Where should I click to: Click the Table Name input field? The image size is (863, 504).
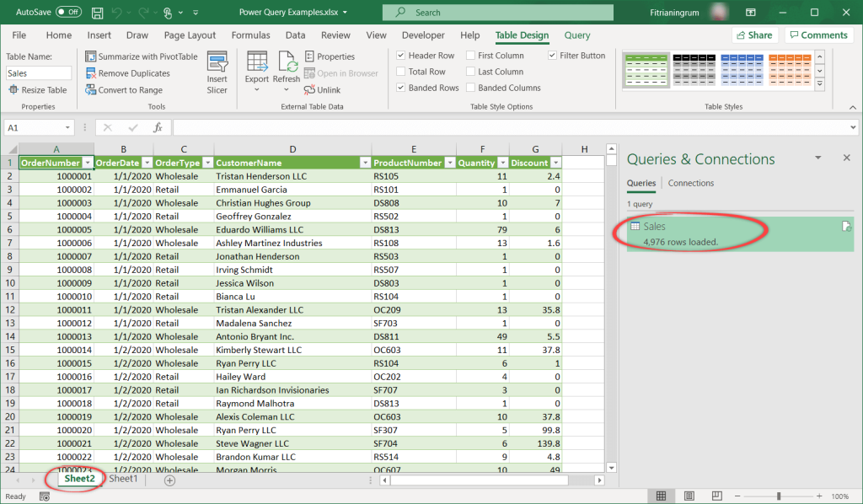tap(39, 73)
